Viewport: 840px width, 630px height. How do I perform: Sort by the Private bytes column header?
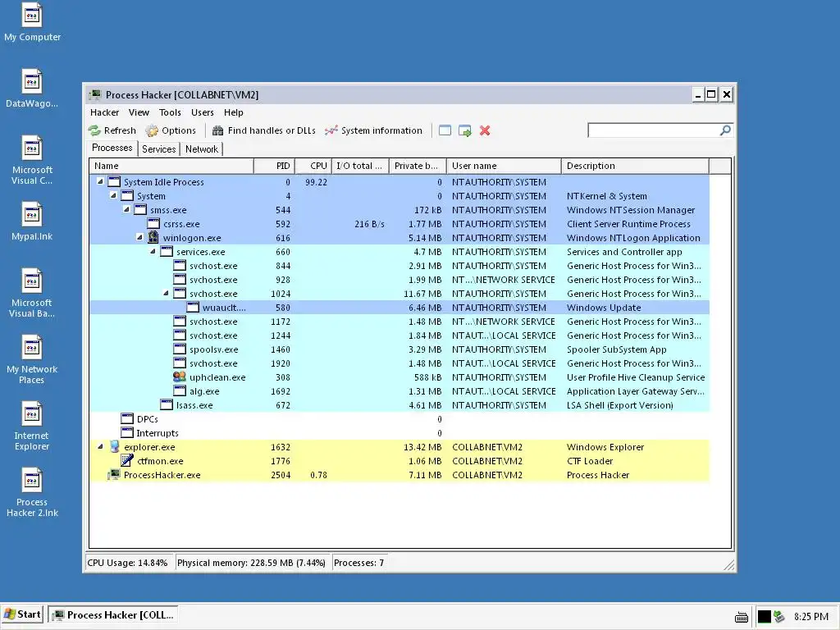coord(418,166)
